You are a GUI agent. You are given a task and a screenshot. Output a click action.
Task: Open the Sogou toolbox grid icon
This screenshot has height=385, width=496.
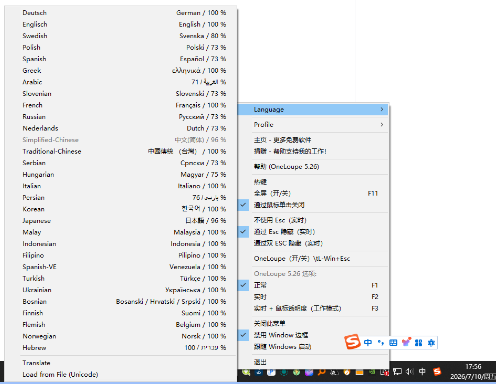click(x=419, y=343)
